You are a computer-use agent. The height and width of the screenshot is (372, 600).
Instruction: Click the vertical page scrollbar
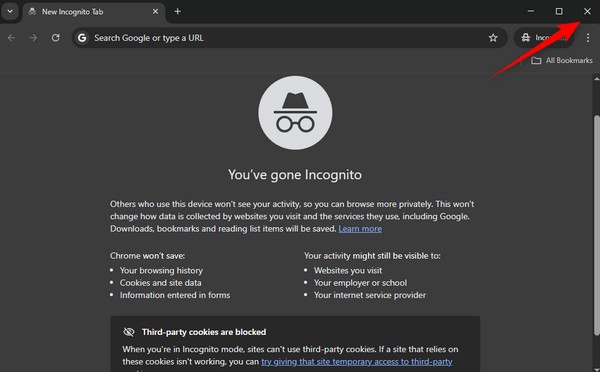point(597,226)
